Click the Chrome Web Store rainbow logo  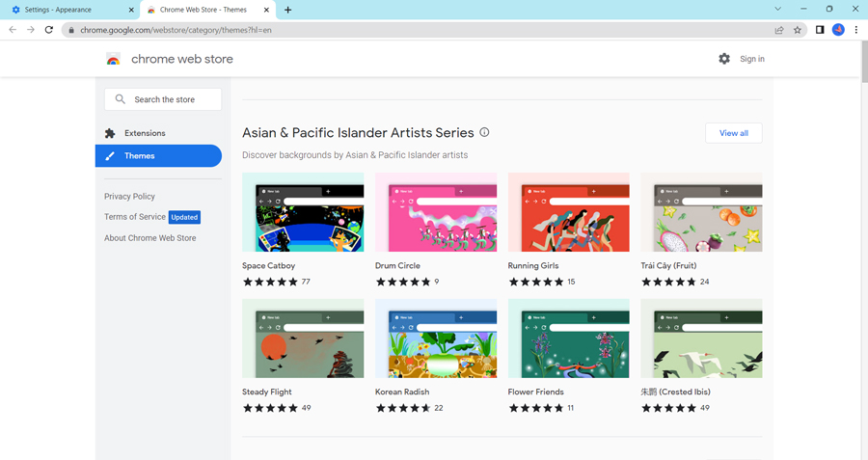point(114,59)
